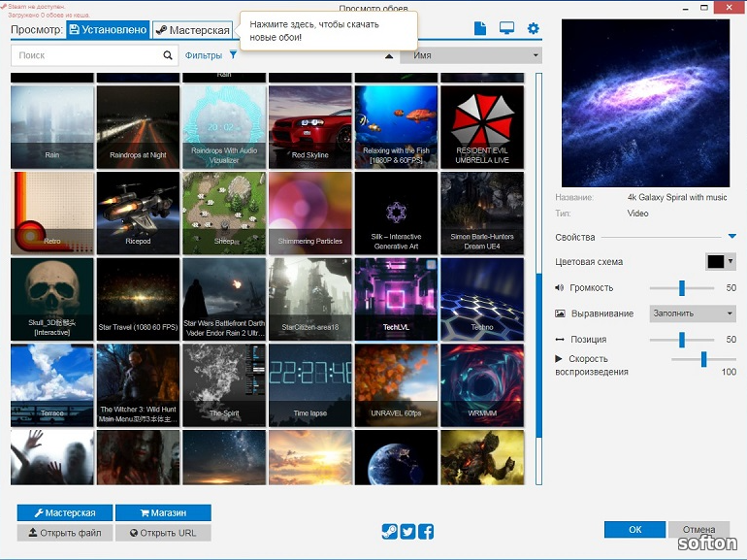
Task: Click the Громкость volume slider
Action: 681,288
